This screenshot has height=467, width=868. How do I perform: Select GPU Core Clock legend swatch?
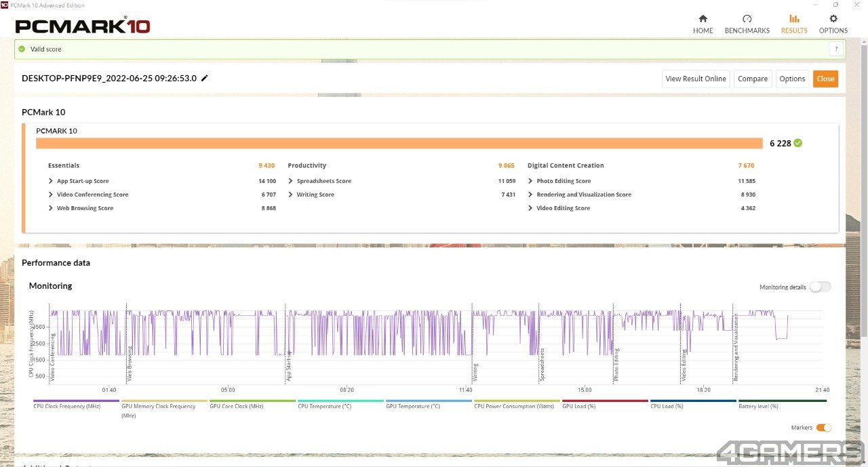(252, 401)
